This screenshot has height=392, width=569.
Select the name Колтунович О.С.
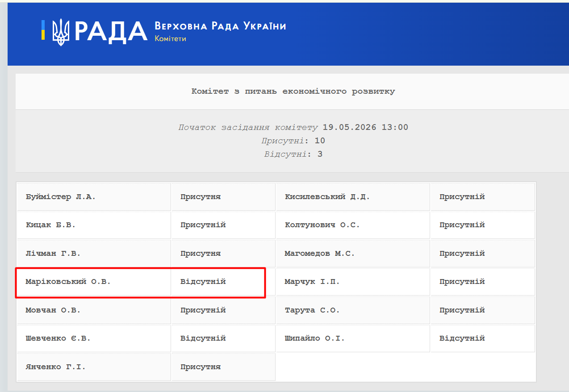(x=322, y=225)
